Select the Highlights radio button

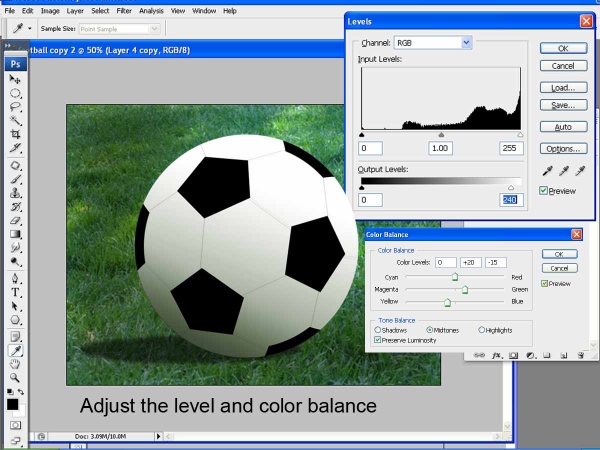pyautogui.click(x=481, y=330)
